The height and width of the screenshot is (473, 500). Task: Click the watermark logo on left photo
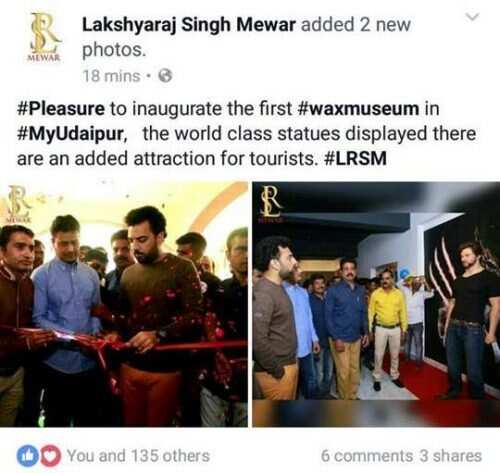coord(17,203)
